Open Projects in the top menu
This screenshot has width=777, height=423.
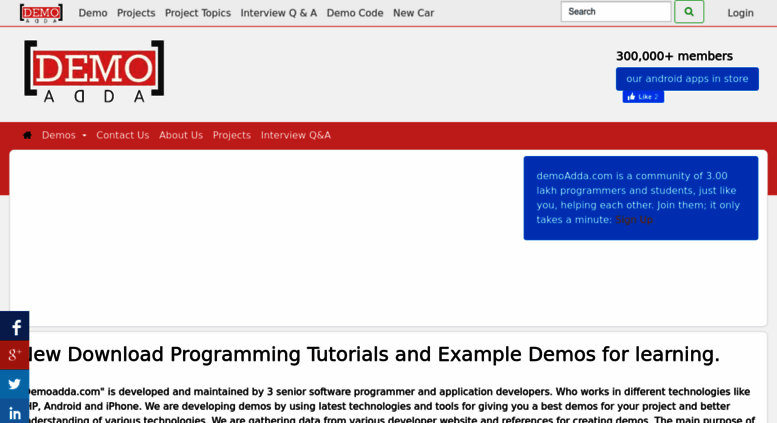pyautogui.click(x=136, y=13)
